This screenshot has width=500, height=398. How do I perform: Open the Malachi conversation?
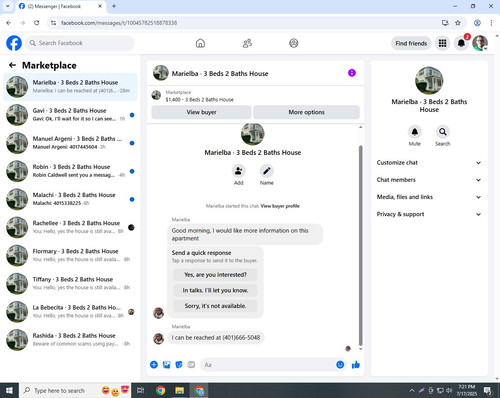tap(70, 199)
